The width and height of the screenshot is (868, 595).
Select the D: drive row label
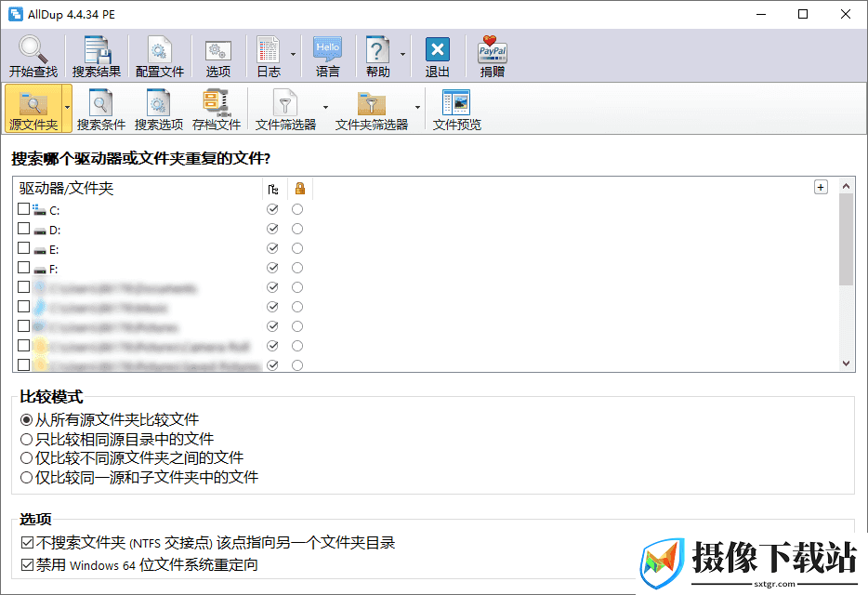pyautogui.click(x=55, y=230)
